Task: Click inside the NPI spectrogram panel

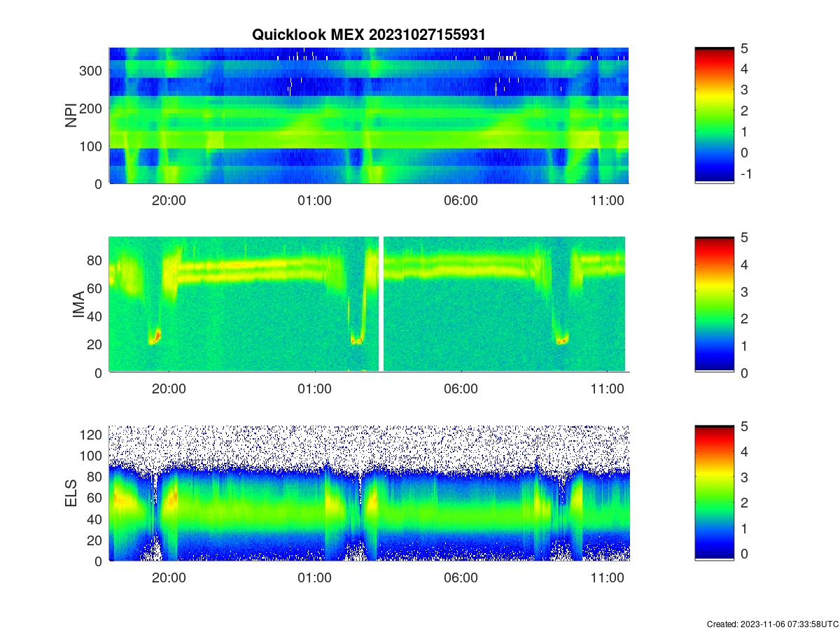Action: [x=369, y=115]
